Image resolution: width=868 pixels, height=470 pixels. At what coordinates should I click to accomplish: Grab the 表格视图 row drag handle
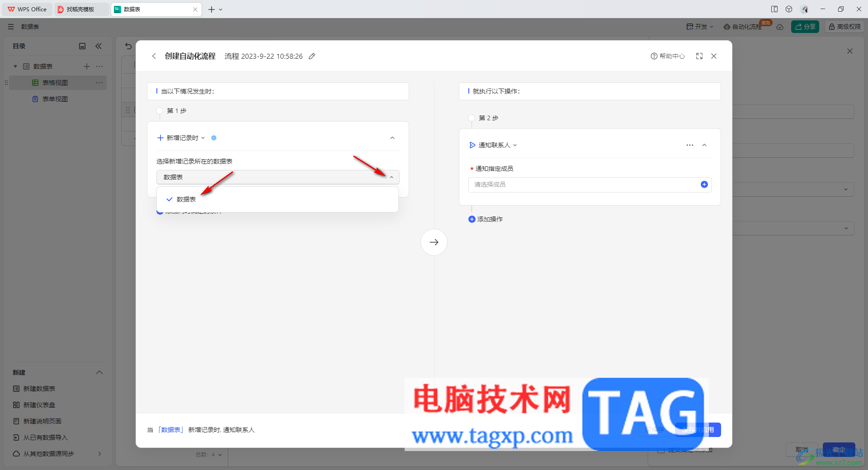pyautogui.click(x=6, y=83)
